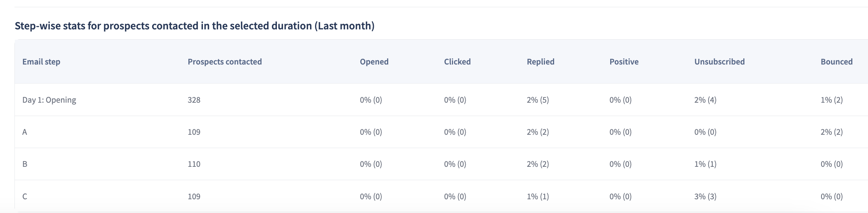Screen dimensions: 868x213
Task: Select the Replied column header
Action: [540, 62]
